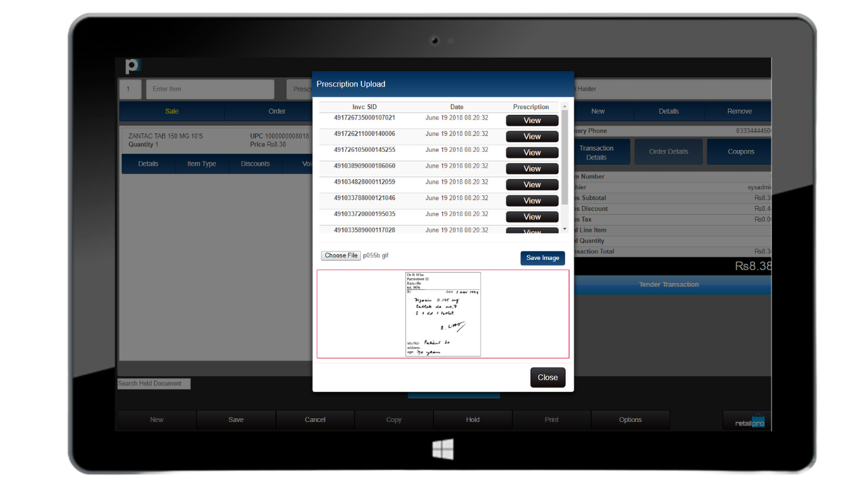View prescription for invoice 491726735000107021
This screenshot has width=868, height=488.
532,121
